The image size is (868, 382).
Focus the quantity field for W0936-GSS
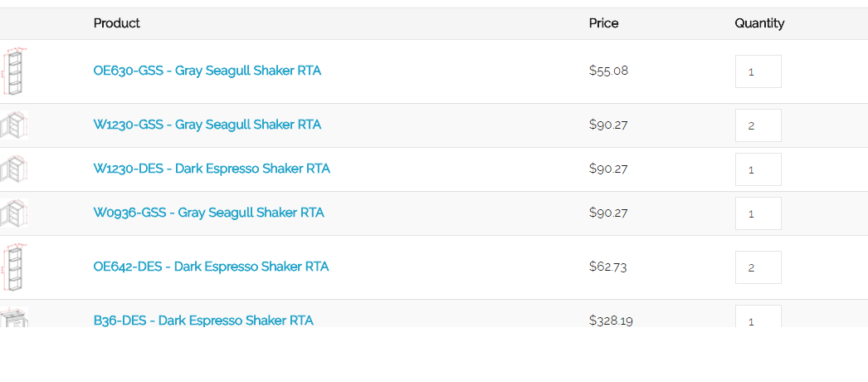click(758, 213)
